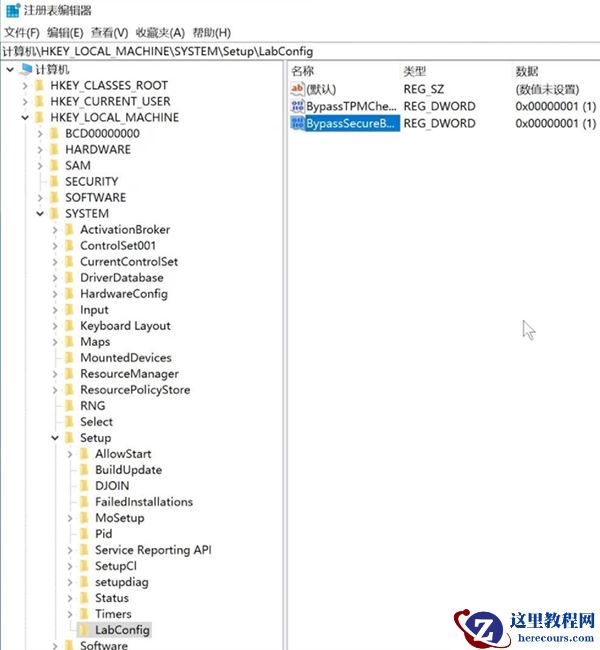600x650 pixels.
Task: Select the HardwareConfig key
Action: [x=124, y=294]
